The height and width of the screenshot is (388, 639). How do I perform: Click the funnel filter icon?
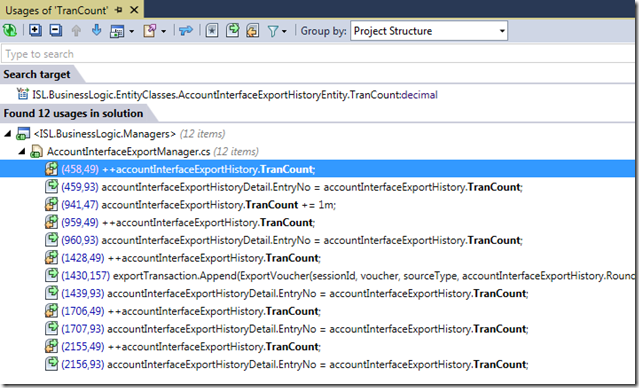pyautogui.click(x=273, y=31)
